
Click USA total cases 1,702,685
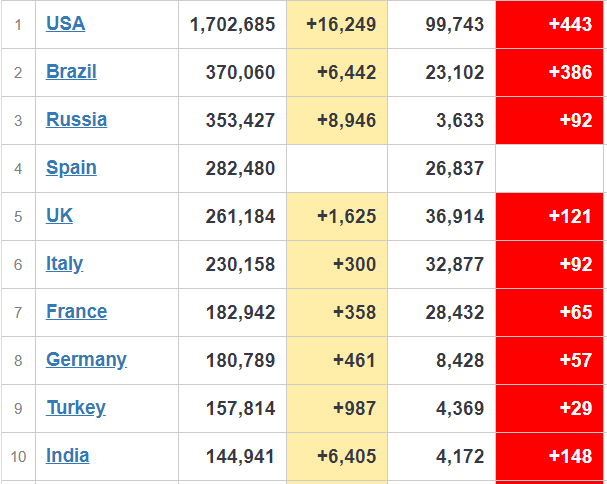point(232,24)
